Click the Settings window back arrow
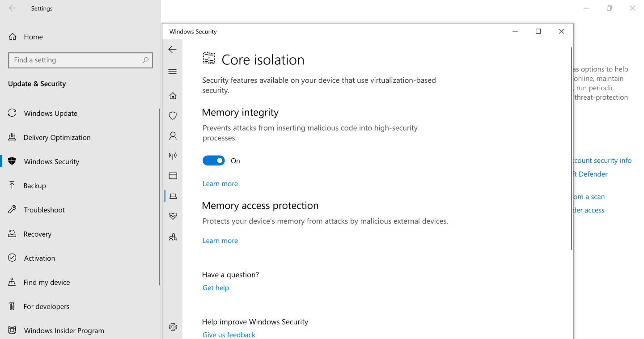This screenshot has width=644, height=339. tap(12, 8)
